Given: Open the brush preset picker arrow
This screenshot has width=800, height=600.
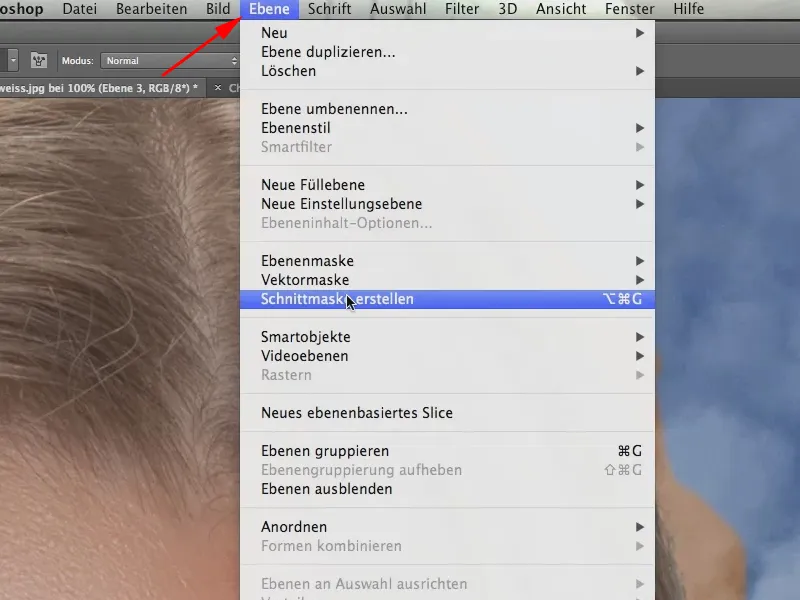Looking at the screenshot, I should (x=13, y=61).
